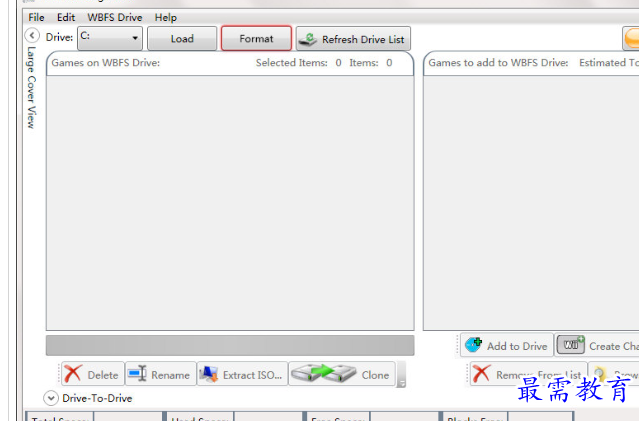Open the Edit menu
The height and width of the screenshot is (421, 639).
pos(66,18)
